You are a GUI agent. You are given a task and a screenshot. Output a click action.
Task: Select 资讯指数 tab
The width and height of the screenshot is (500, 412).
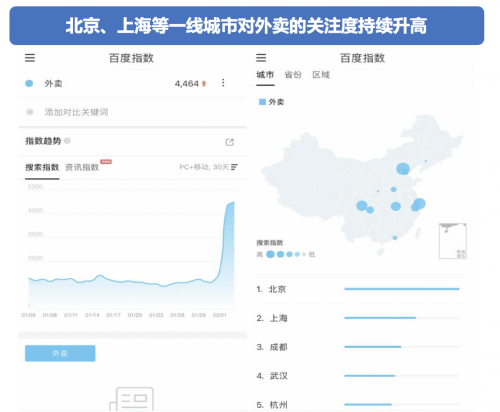[x=82, y=167]
